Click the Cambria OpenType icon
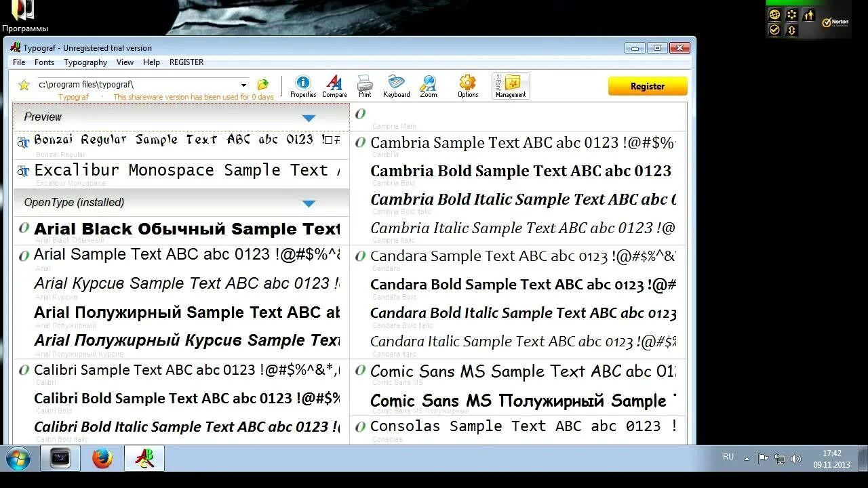 point(360,142)
